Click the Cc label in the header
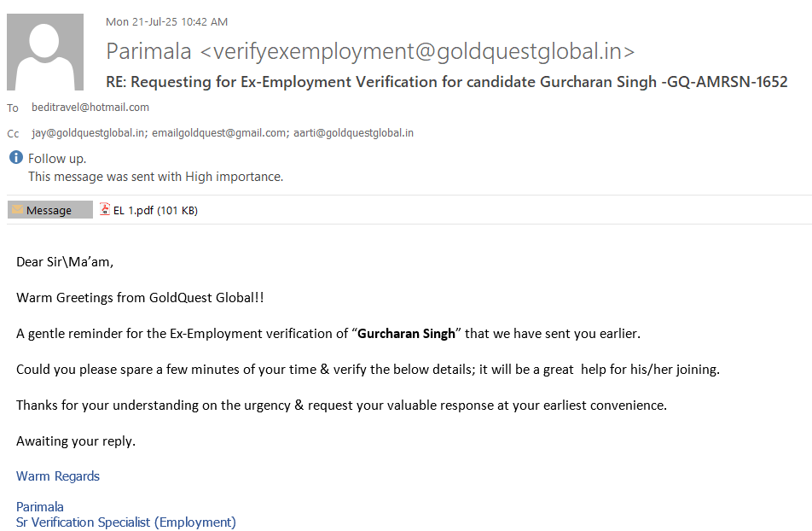This screenshot has height=531, width=812. coord(13,133)
